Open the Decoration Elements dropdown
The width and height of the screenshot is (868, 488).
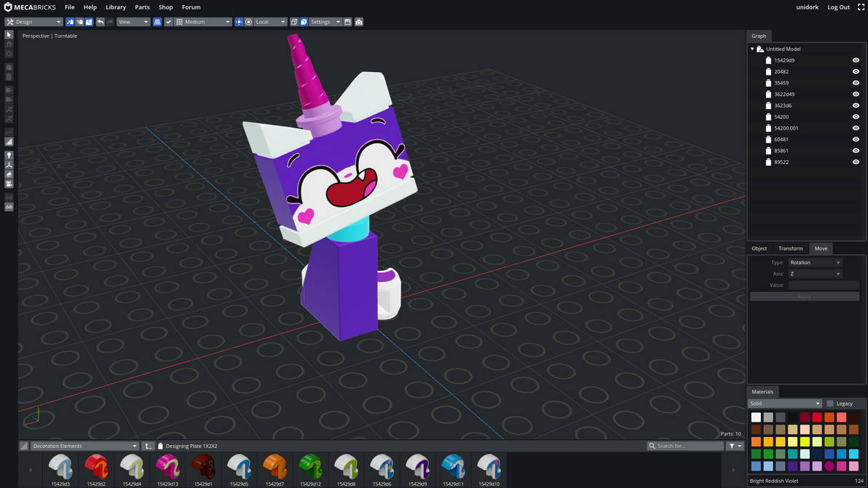pyautogui.click(x=84, y=445)
